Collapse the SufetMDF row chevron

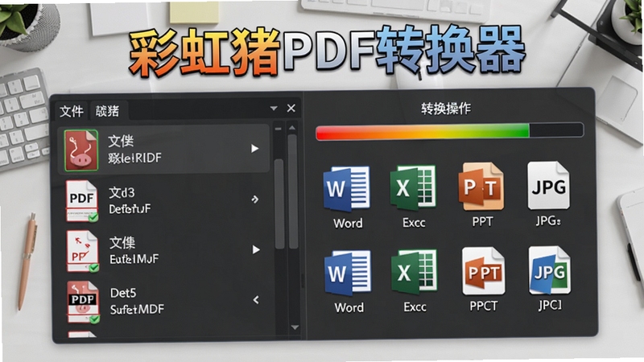256,300
